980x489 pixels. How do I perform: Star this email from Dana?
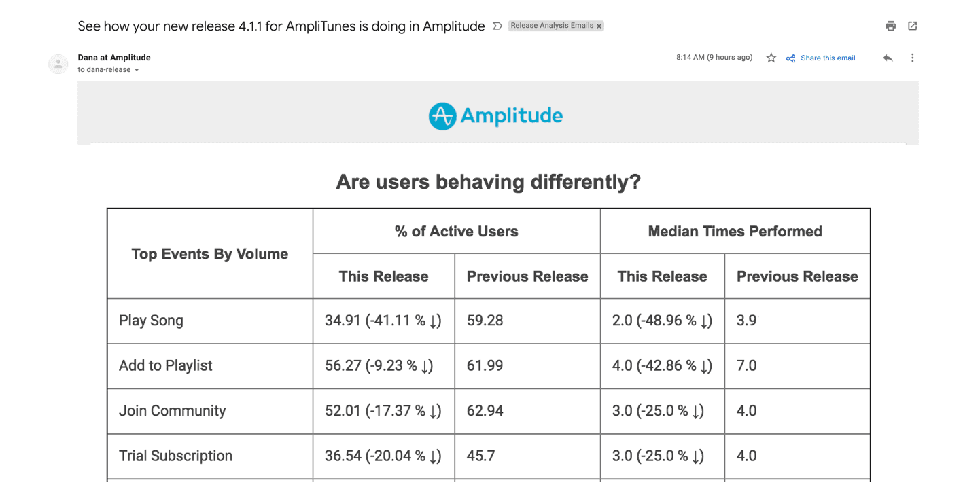(771, 58)
